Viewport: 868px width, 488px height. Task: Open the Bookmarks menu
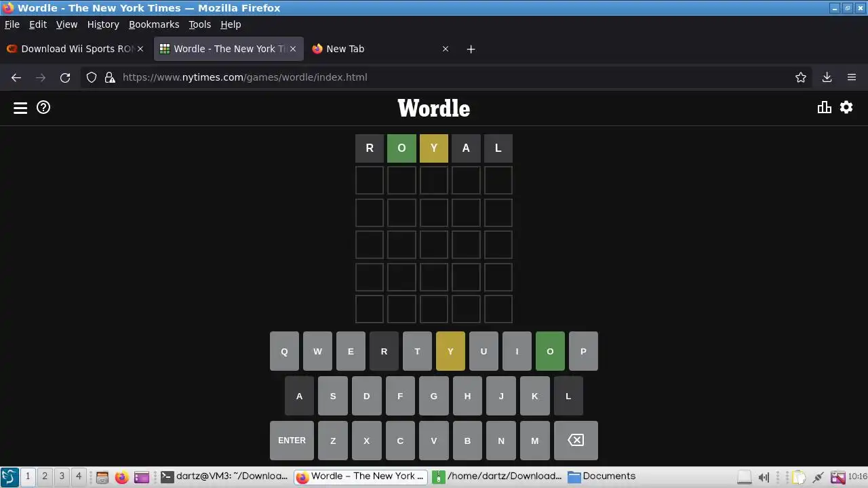(x=154, y=24)
